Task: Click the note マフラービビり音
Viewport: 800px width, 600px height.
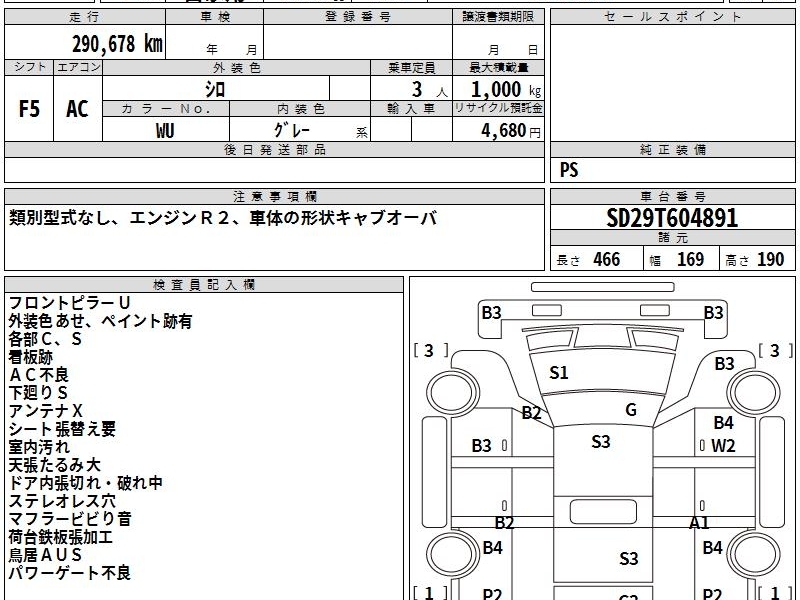Action: (x=70, y=519)
